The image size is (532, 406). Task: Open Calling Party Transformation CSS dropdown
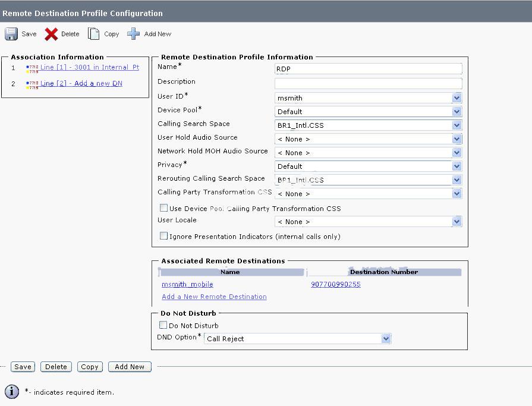(368, 194)
